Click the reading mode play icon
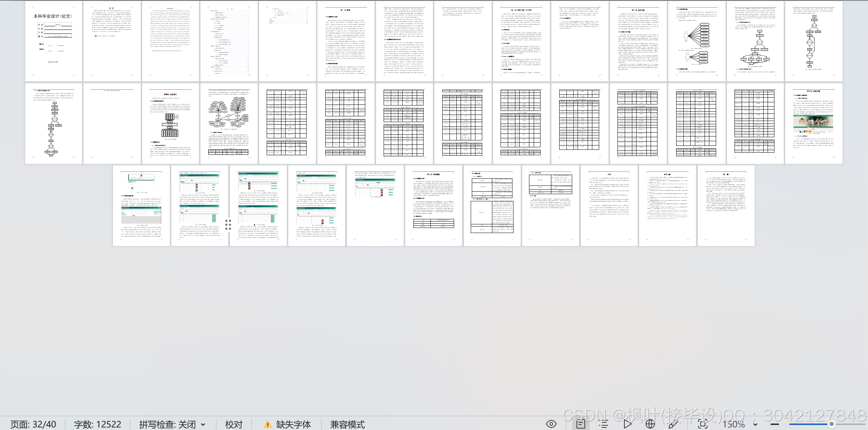This screenshot has width=868, height=430. point(627,424)
